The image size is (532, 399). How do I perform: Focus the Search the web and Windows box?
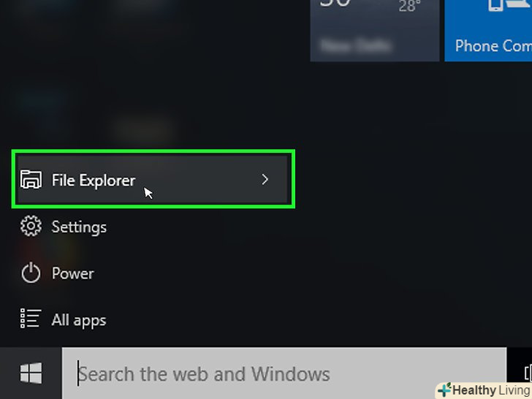click(x=284, y=373)
